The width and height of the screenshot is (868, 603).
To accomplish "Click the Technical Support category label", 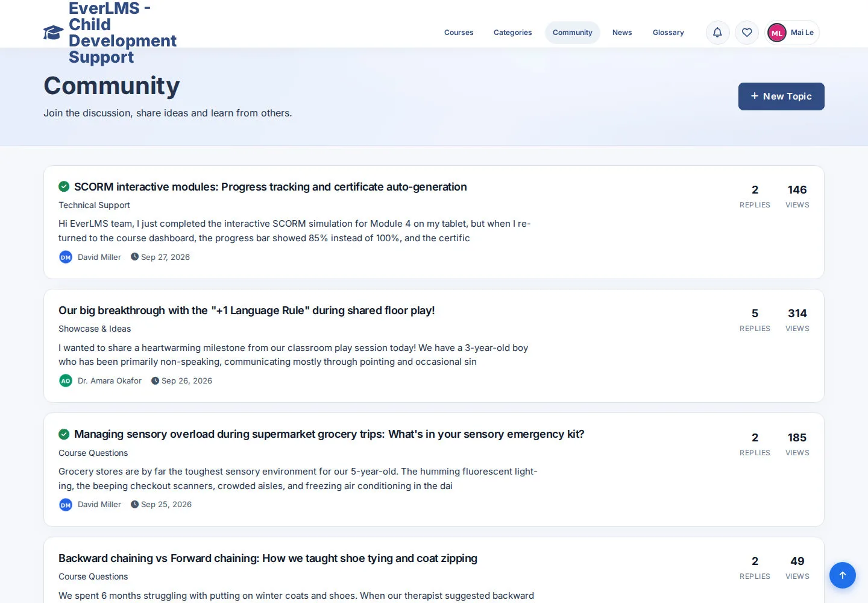I will 94,205.
